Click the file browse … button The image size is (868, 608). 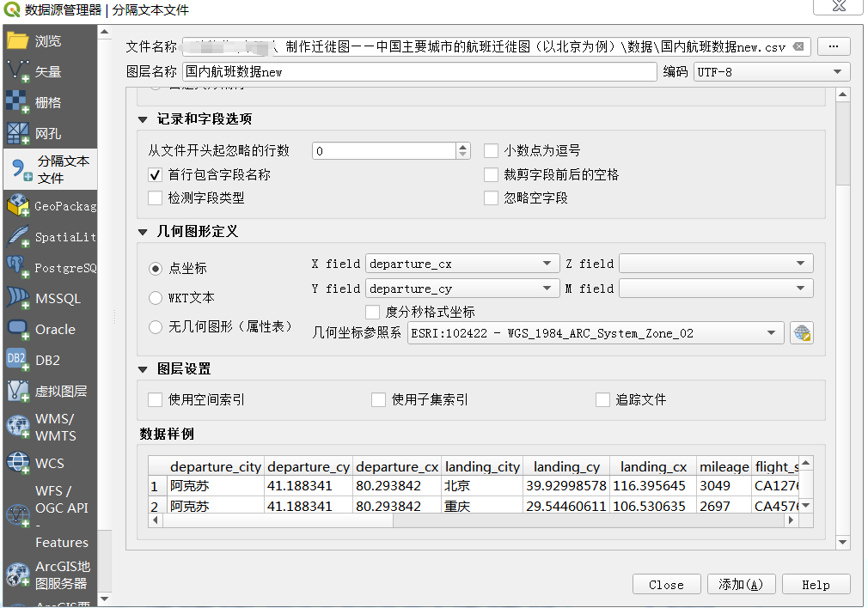click(x=833, y=46)
